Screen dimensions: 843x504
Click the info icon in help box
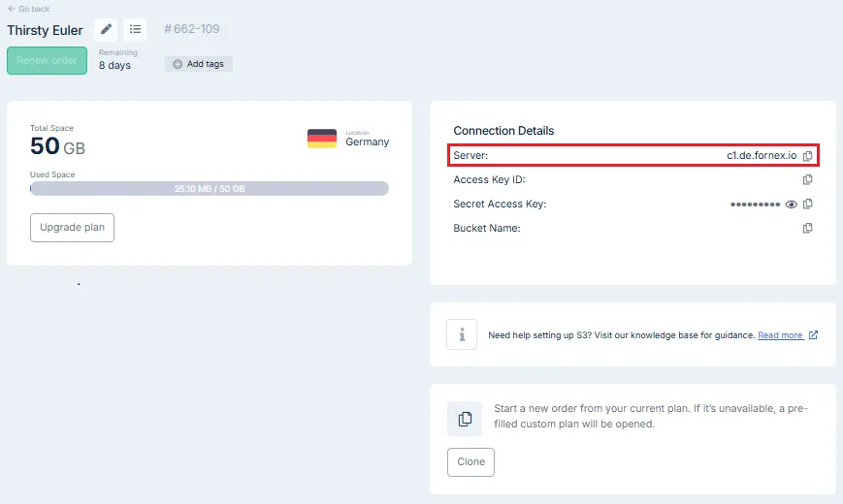462,334
